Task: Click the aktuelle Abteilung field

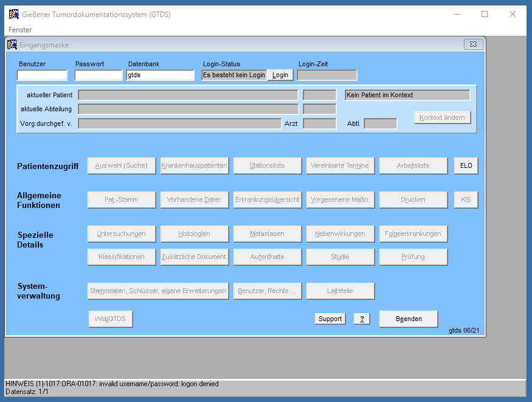Action: pos(188,109)
